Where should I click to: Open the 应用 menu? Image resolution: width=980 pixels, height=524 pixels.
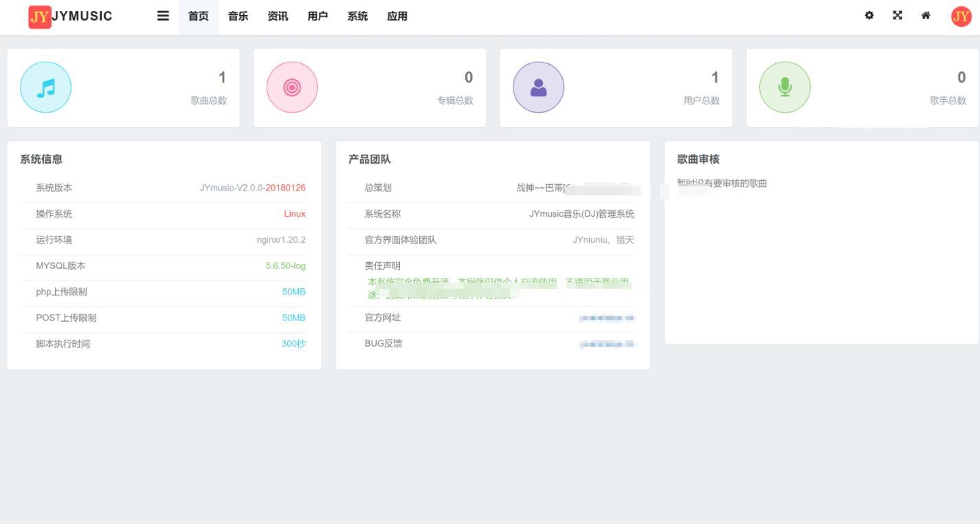[x=397, y=17]
